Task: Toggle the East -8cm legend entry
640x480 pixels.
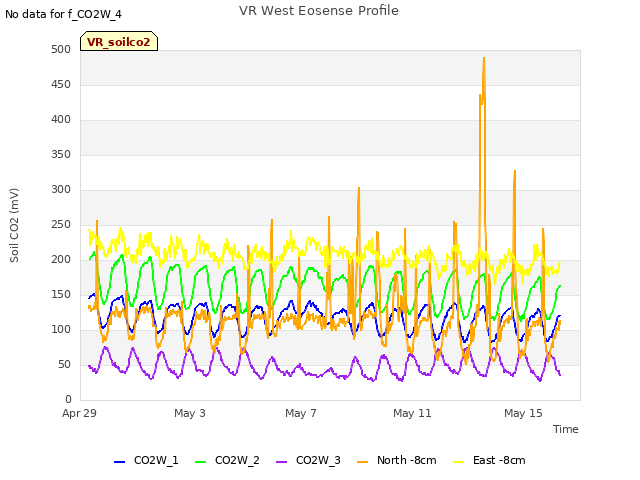Action: tap(489, 460)
